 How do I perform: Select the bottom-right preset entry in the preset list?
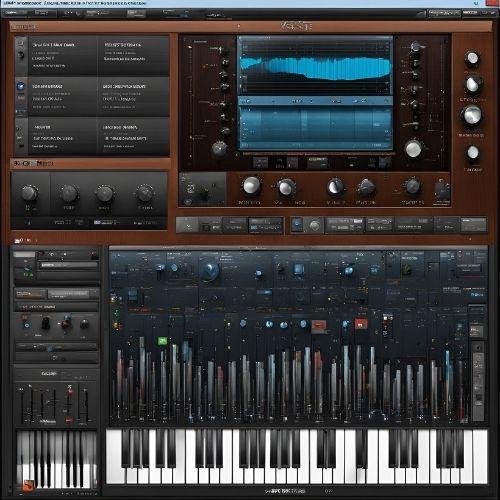pyautogui.click(x=133, y=137)
